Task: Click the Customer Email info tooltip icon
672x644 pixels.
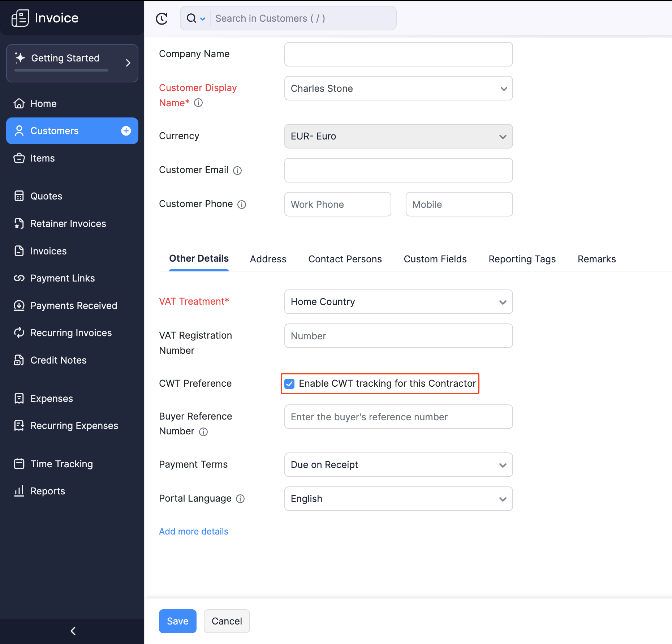Action: [x=237, y=170]
